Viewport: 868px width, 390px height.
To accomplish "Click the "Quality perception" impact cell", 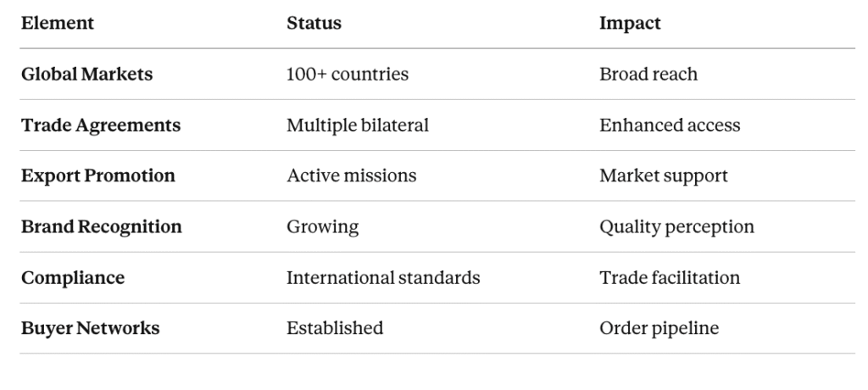I will [x=676, y=227].
